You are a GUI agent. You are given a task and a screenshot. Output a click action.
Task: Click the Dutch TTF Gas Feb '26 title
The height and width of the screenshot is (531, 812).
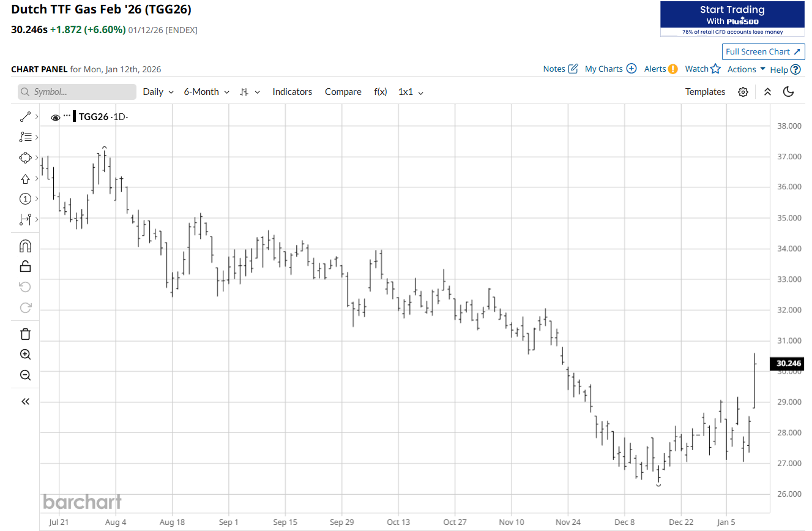click(x=101, y=9)
